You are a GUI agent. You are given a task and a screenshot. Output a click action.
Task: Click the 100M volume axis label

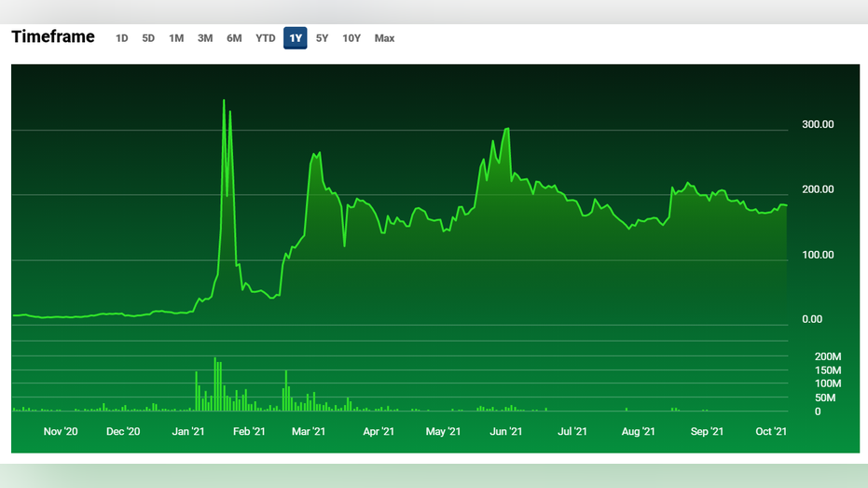(828, 383)
